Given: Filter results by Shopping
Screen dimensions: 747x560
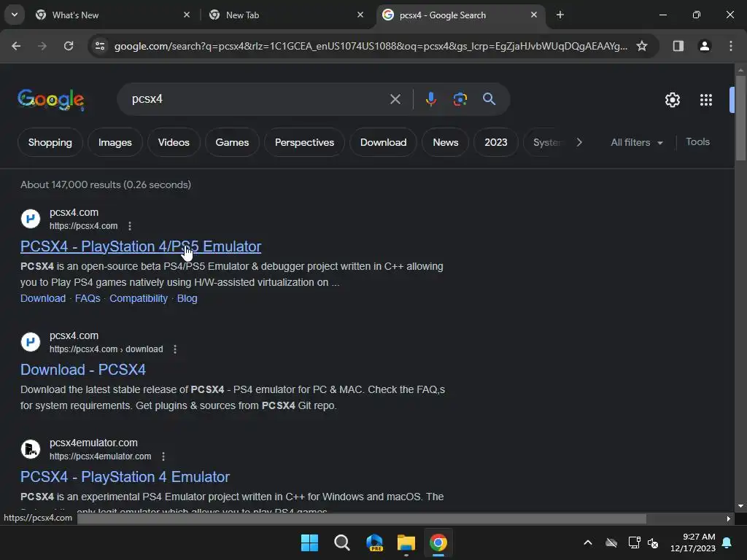Looking at the screenshot, I should tap(50, 142).
